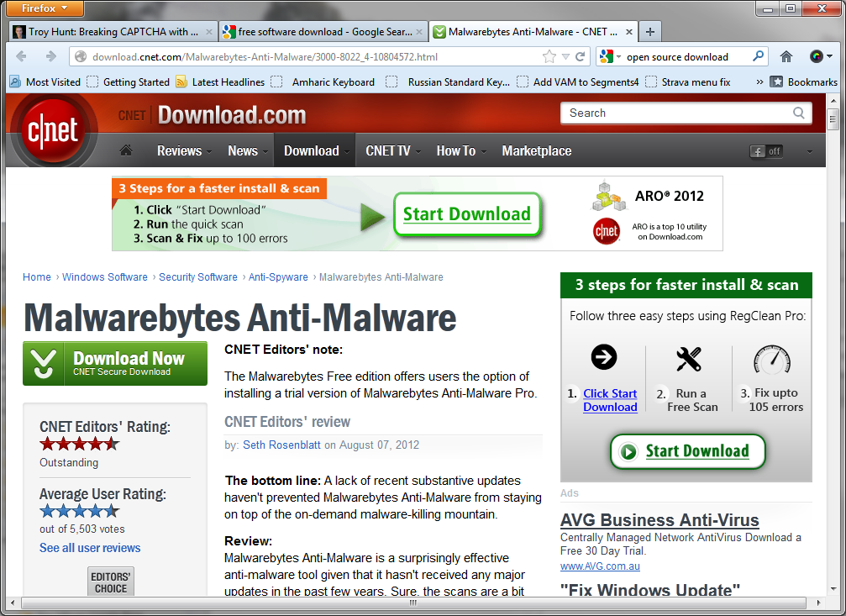Click the black arrow Click Start Download icon

click(604, 357)
